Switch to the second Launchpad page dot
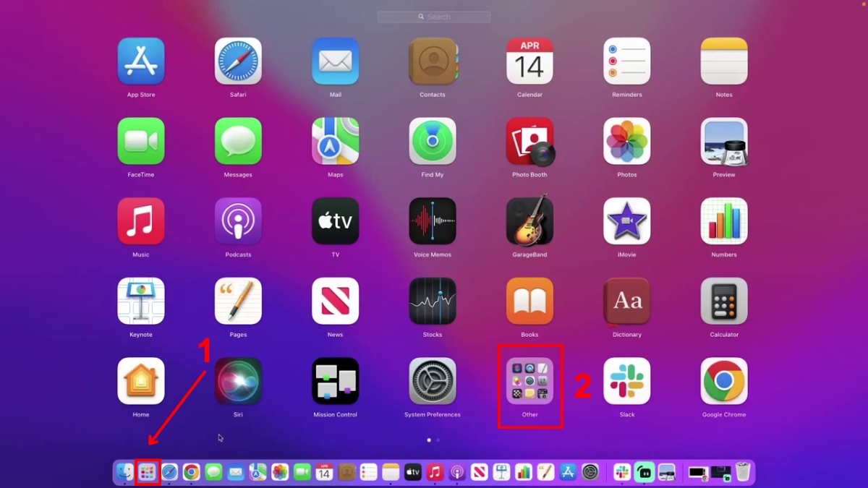 [x=438, y=440]
